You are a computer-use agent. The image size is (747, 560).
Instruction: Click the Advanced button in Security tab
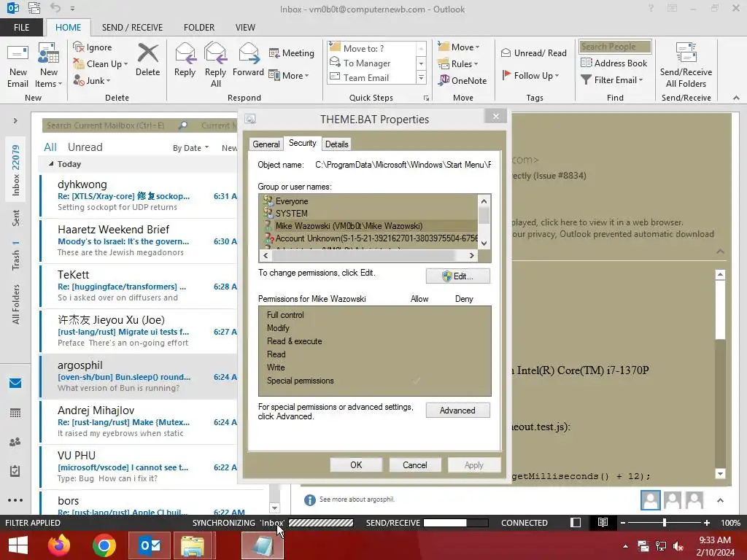click(457, 411)
